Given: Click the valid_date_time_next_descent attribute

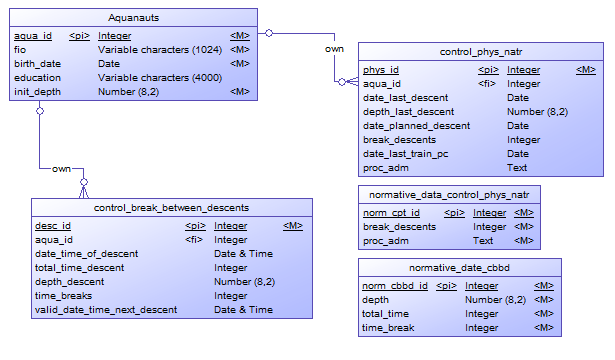Looking at the screenshot, I should point(106,310).
